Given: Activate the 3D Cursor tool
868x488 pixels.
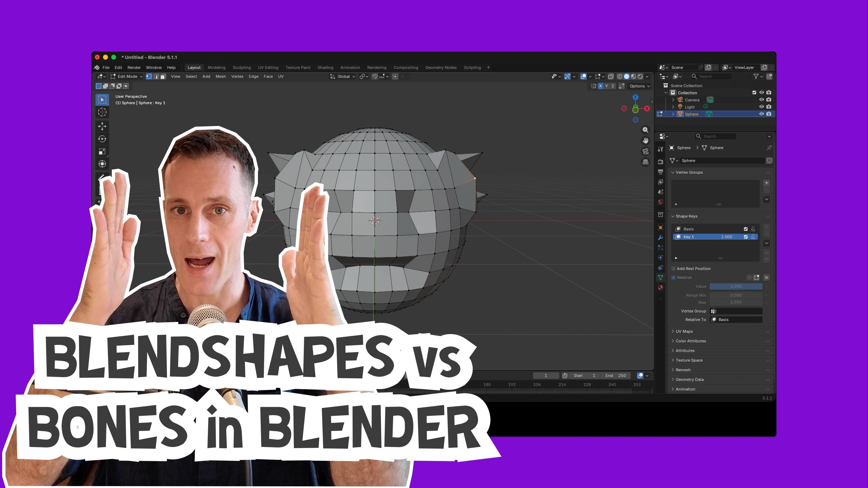Looking at the screenshot, I should click(102, 112).
